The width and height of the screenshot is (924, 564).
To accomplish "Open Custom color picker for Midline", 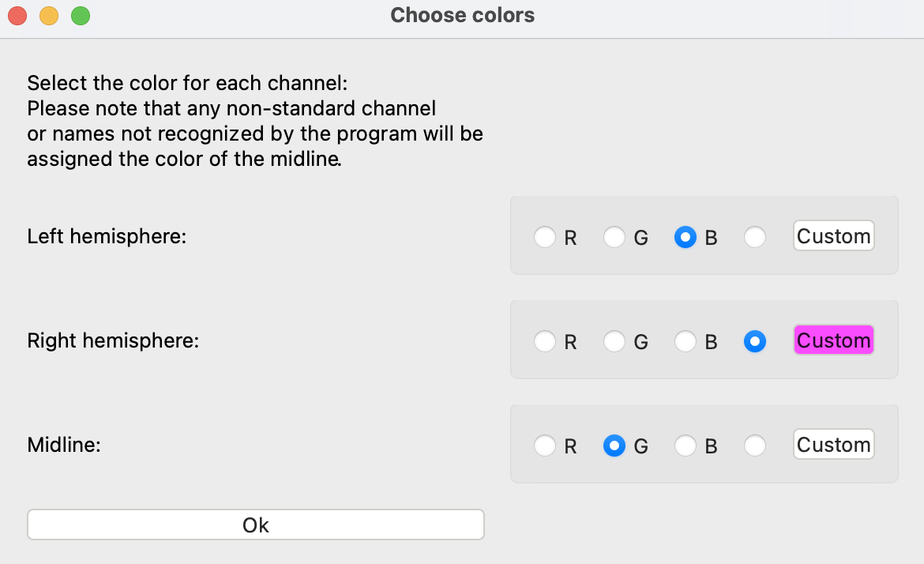I will (x=833, y=445).
